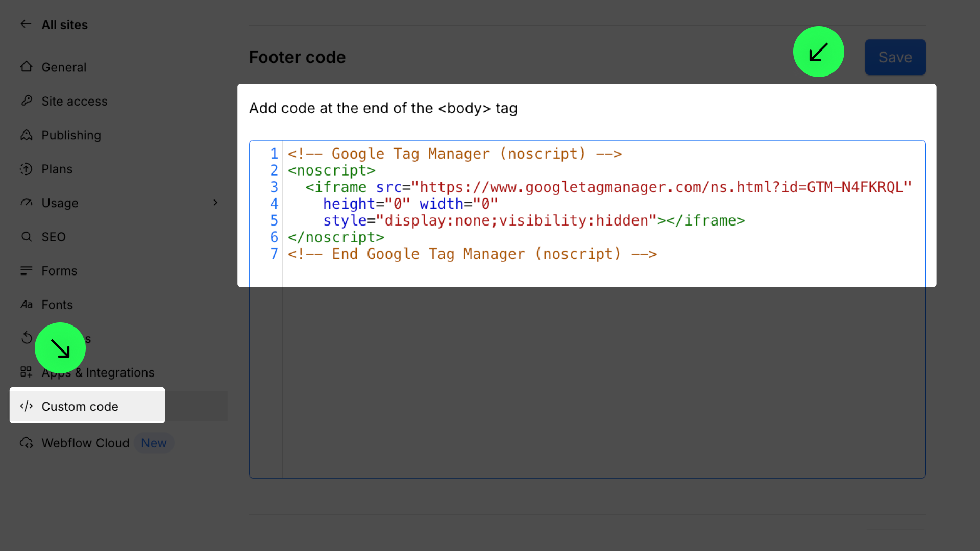The height and width of the screenshot is (551, 980).
Task: Select the Plans menu entry
Action: [57, 169]
